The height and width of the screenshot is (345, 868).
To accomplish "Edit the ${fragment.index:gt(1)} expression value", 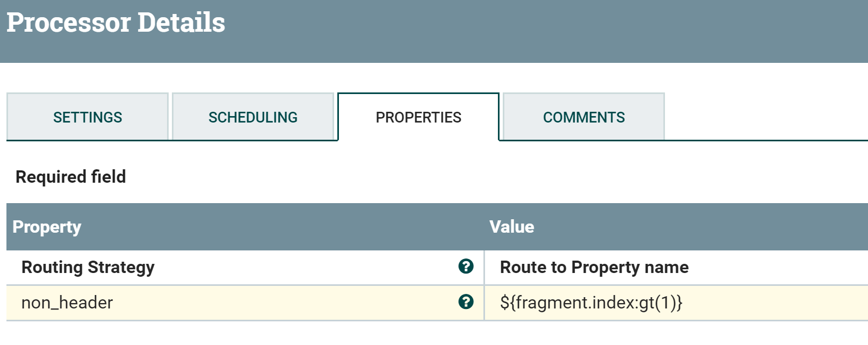I will tap(591, 303).
